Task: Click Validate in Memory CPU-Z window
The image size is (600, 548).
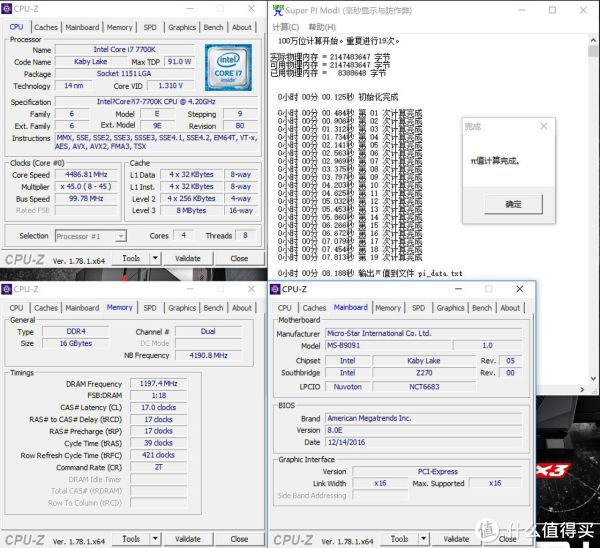Action: (188, 539)
